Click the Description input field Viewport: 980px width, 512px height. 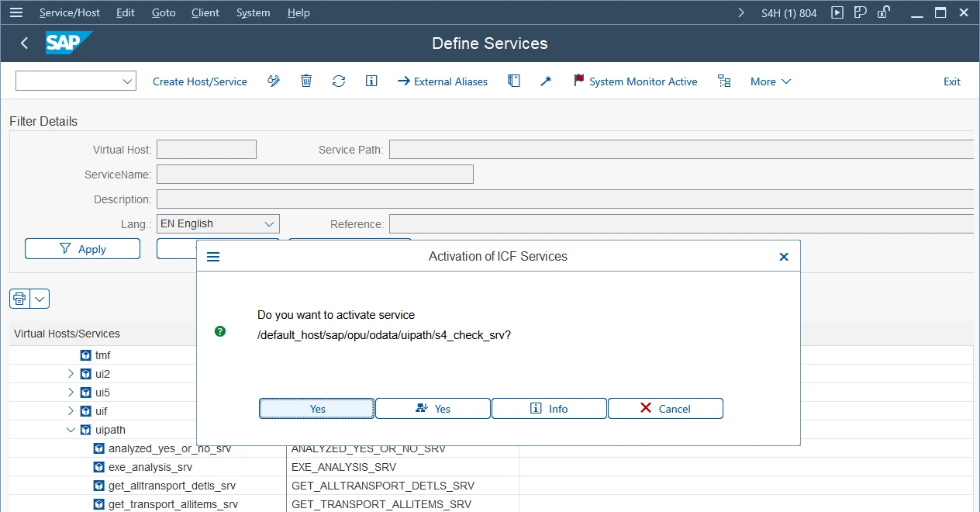click(566, 199)
